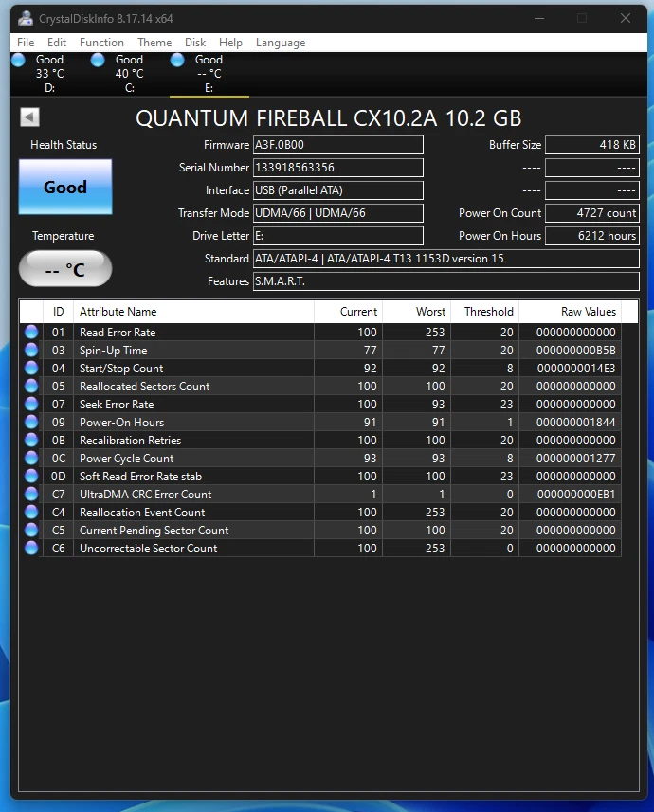
Task: Click the status orb for Power-On Hours
Action: [x=31, y=422]
